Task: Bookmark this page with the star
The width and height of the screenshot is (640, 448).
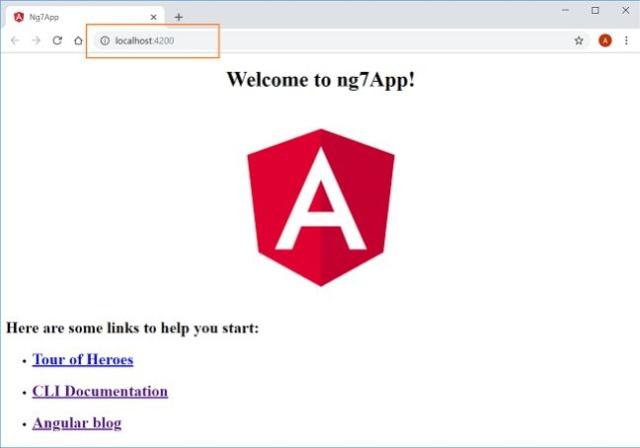Action: 579,40
